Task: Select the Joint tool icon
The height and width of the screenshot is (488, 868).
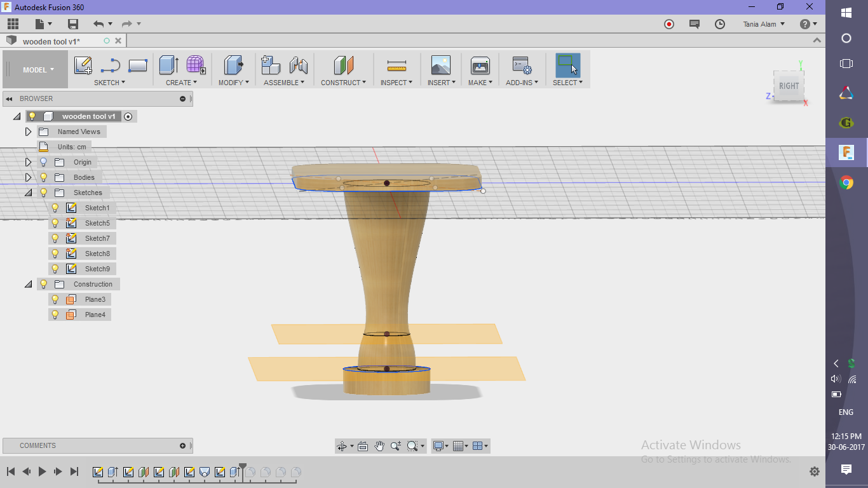Action: (x=298, y=65)
